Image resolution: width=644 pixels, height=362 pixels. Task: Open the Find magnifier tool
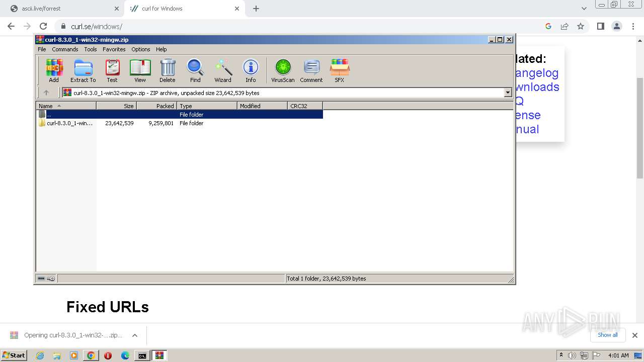point(195,70)
